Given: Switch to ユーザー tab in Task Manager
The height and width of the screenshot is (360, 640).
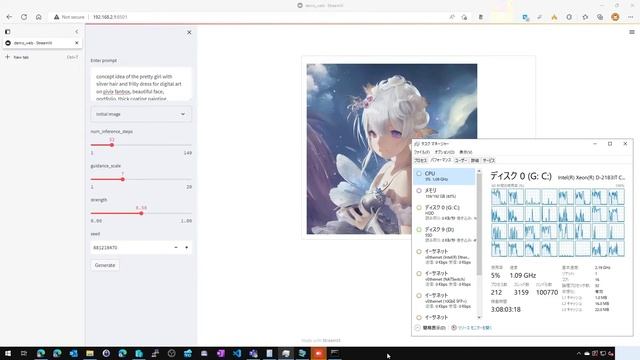Looking at the screenshot, I should [461, 160].
